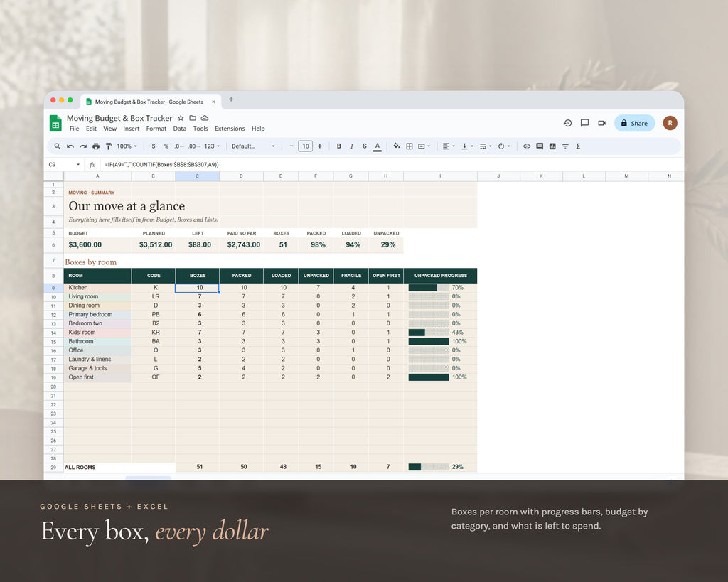Start a meeting with camera icon
728x582 pixels.
click(x=601, y=123)
